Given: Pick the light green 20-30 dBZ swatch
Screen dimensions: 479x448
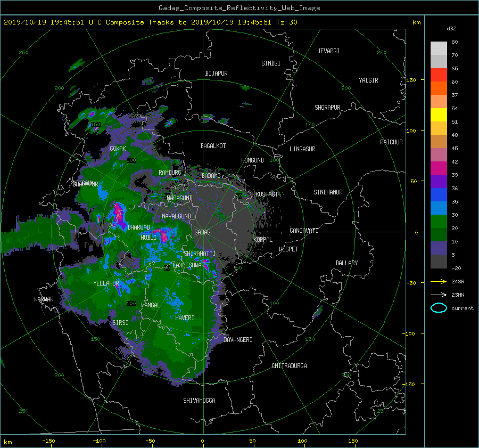Looking at the screenshot, I should 439,222.
